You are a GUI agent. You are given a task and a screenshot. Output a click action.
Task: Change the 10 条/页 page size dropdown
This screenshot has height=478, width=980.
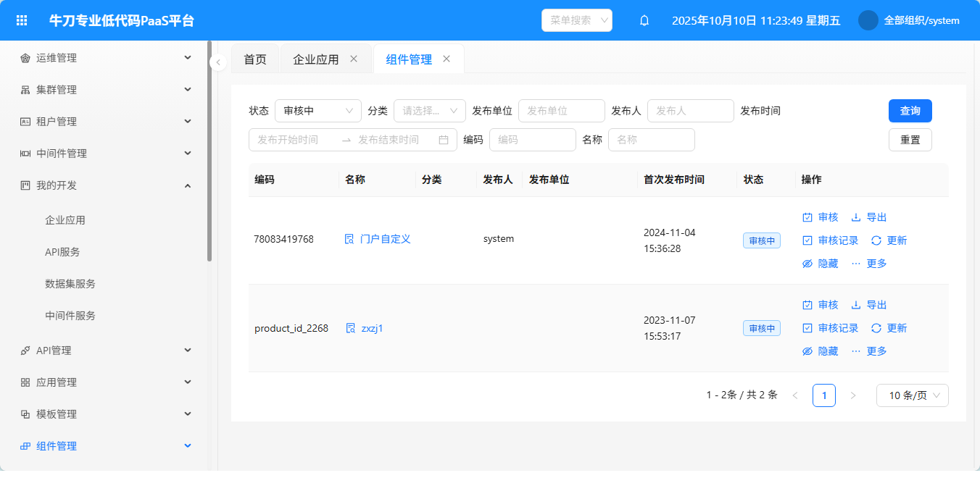click(912, 395)
